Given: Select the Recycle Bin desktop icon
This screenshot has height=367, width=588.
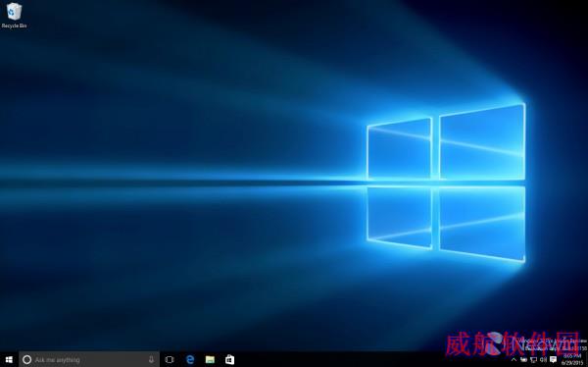Looking at the screenshot, I should pyautogui.click(x=14, y=12).
